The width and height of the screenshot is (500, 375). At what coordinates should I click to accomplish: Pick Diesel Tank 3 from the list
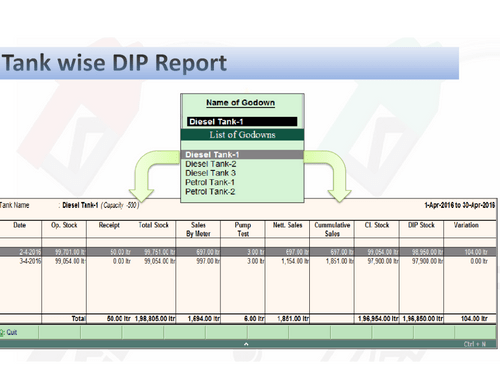(x=210, y=173)
